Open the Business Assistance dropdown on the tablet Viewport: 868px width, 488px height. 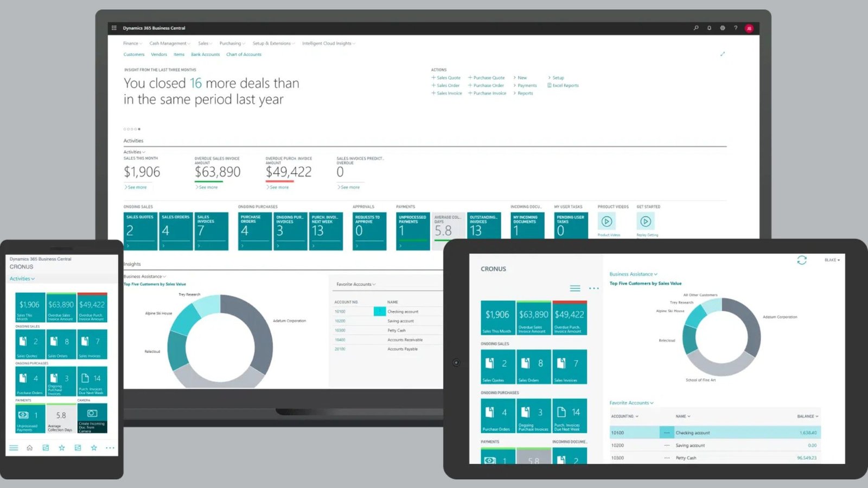633,274
